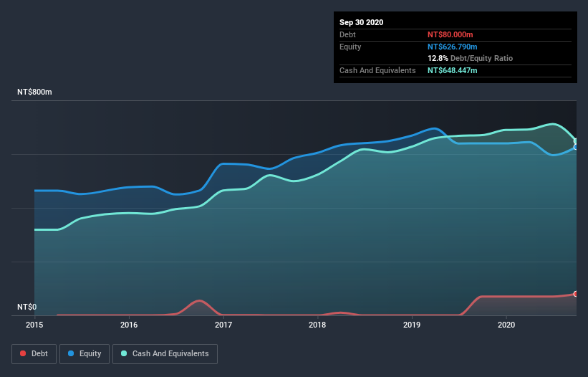Click the 12.8% Debt/Equity Ratio text

point(471,58)
